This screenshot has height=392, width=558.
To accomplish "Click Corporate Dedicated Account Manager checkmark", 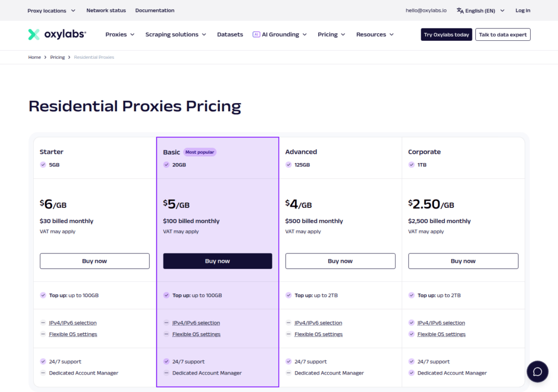I will click(411, 373).
